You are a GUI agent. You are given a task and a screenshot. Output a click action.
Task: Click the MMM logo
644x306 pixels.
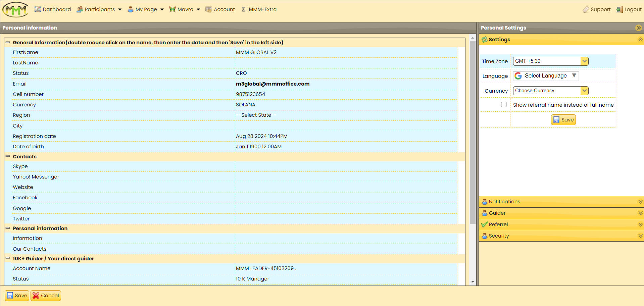[15, 9]
